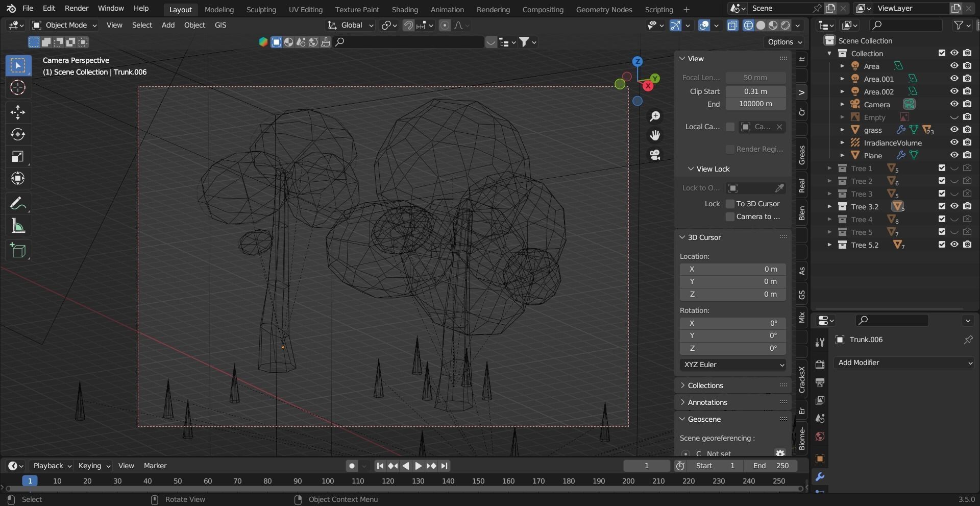Select the Rotate tool
This screenshot has width=980, height=506.
click(18, 134)
